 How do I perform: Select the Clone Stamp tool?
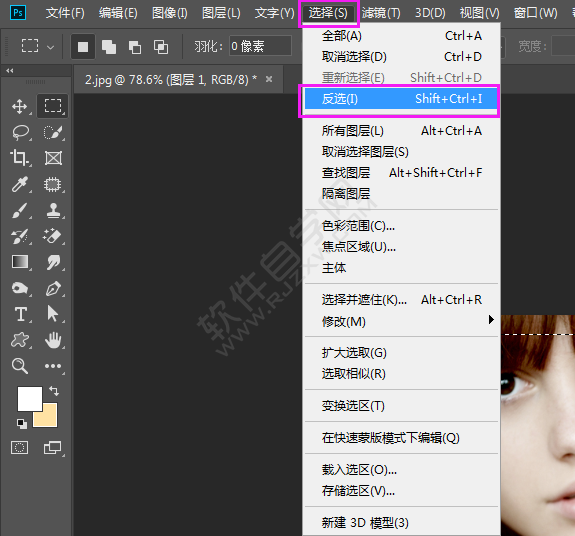click(54, 210)
